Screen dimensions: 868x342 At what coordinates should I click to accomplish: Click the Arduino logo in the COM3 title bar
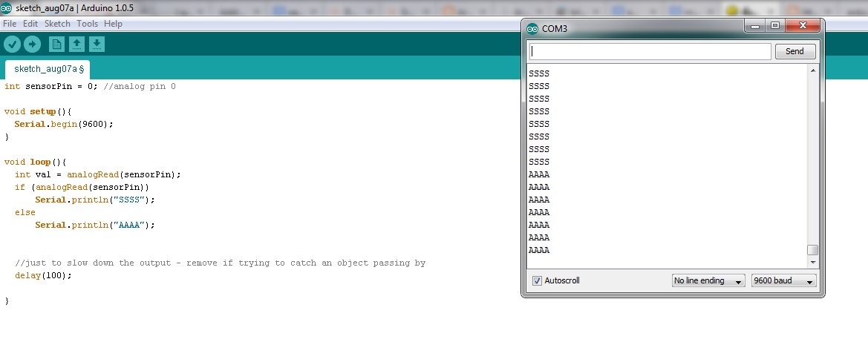click(x=532, y=29)
